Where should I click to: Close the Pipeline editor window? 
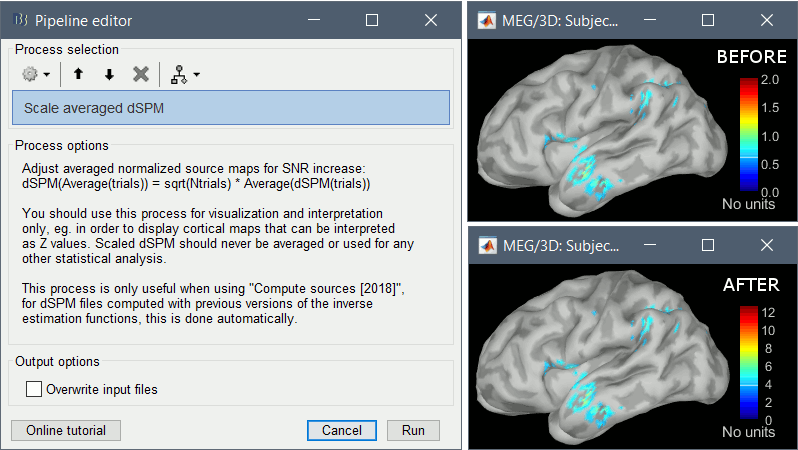(x=431, y=20)
